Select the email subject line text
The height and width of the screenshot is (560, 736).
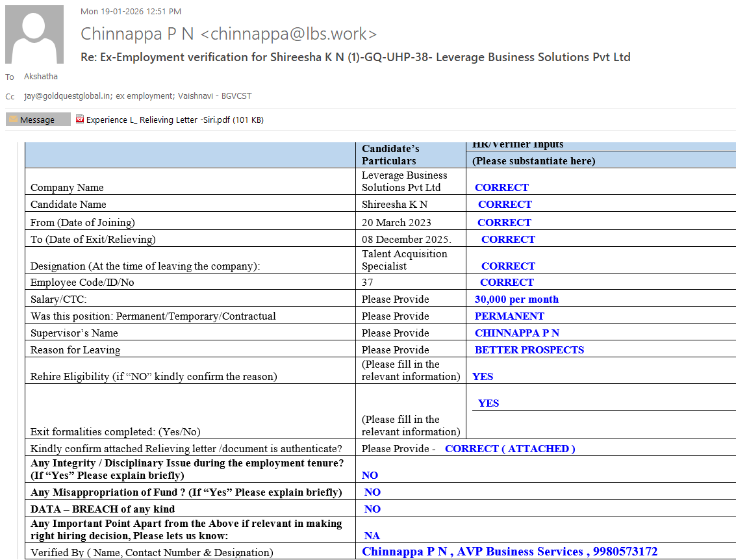coord(355,57)
